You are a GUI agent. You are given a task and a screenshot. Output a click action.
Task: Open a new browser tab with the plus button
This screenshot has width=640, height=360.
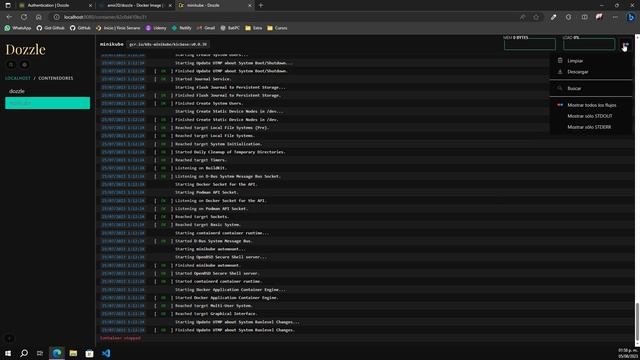point(261,5)
